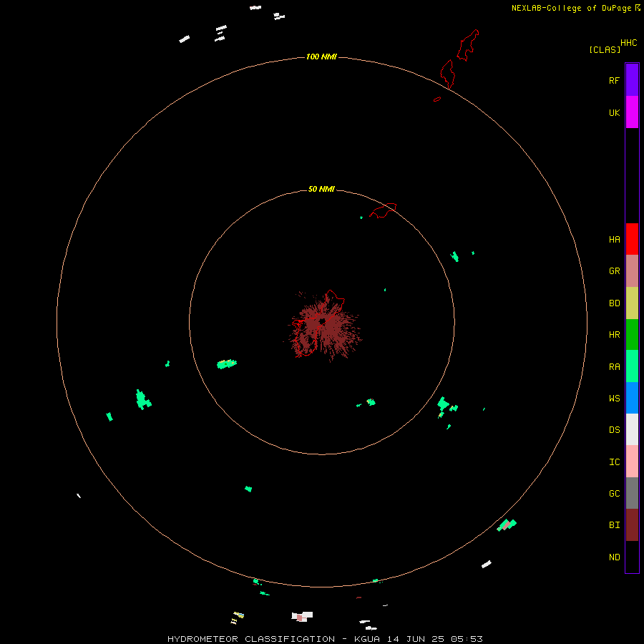644x644 pixels.
Task: Click the HA legend label
Action: 614,240
